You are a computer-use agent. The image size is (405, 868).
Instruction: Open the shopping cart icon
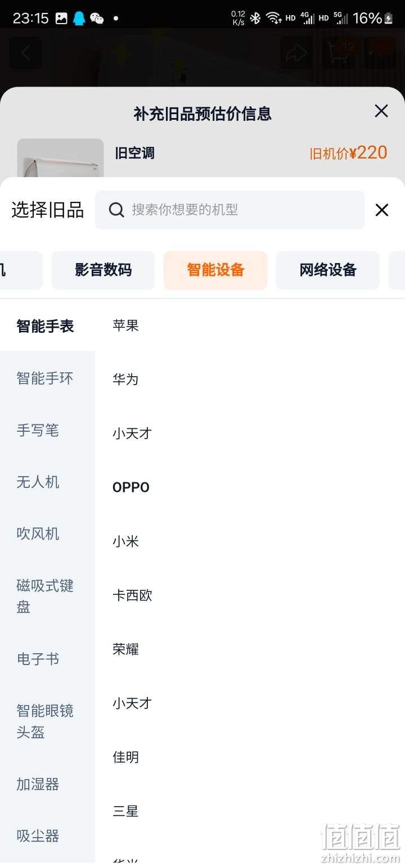click(x=338, y=53)
